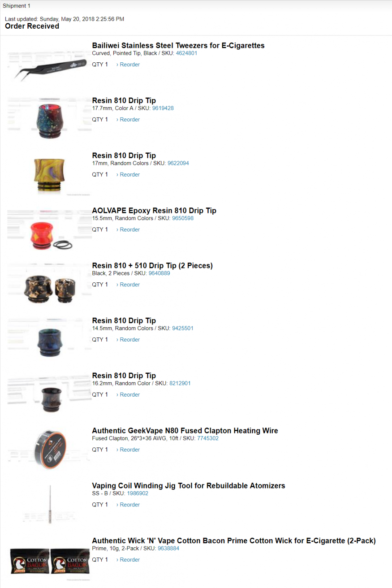Image resolution: width=392 pixels, height=588 pixels.
Task: Open SKU 7745302 link
Action: (208, 438)
